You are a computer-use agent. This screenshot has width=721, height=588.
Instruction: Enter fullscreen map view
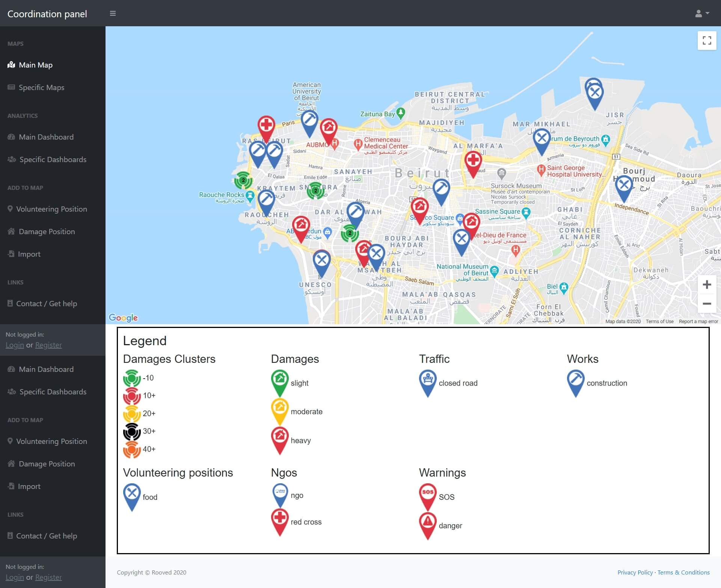(x=707, y=41)
